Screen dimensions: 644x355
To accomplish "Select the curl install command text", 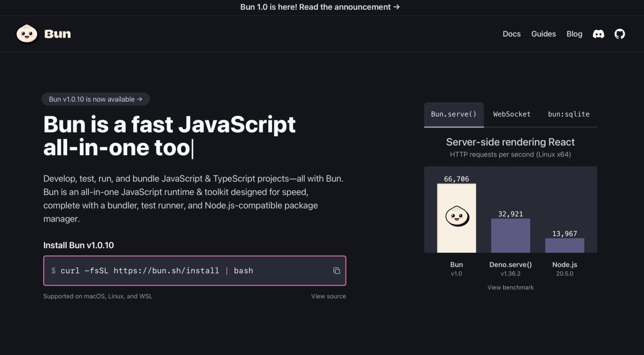I will (157, 271).
